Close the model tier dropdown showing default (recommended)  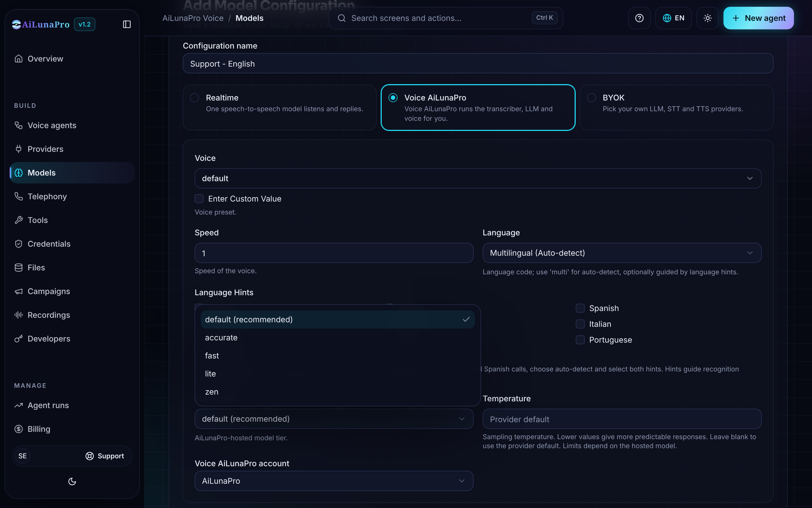[x=334, y=419]
